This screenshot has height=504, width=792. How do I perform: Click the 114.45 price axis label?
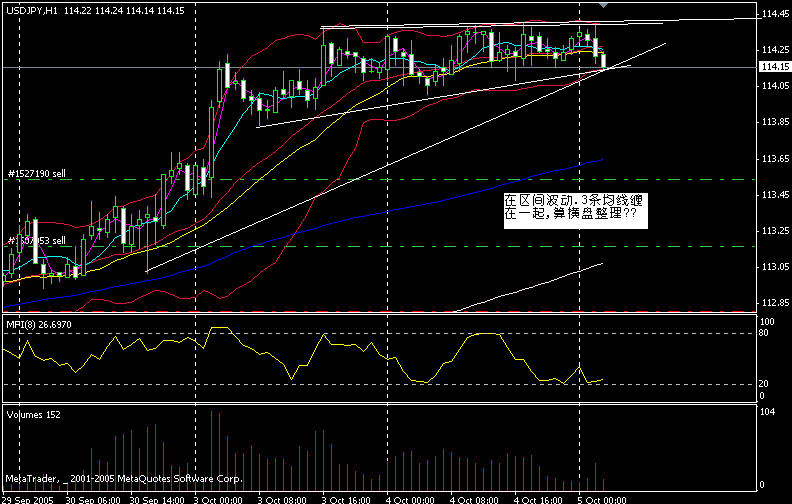click(775, 14)
